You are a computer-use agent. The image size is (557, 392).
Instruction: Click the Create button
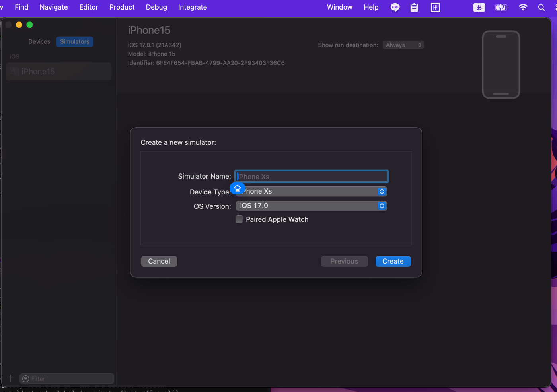click(x=393, y=261)
